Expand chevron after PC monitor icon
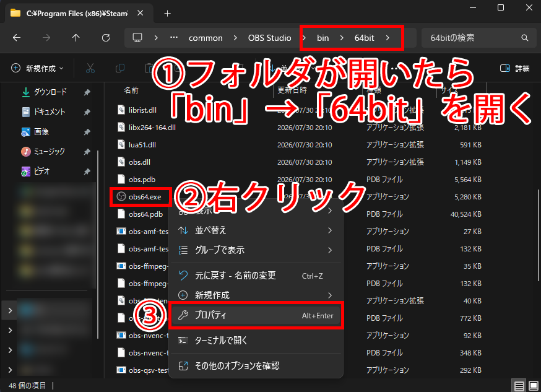 point(156,38)
